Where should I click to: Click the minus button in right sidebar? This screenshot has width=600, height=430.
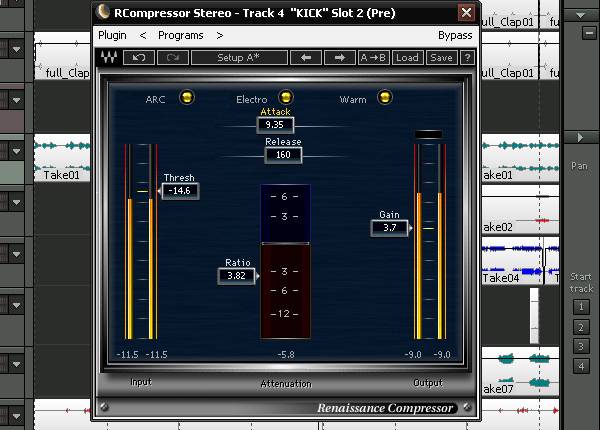tap(589, 33)
